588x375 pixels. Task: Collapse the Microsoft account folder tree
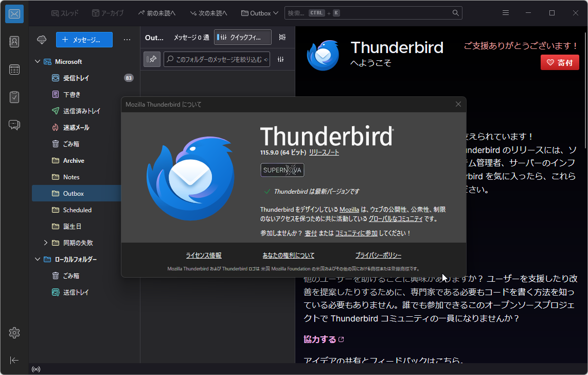[37, 61]
